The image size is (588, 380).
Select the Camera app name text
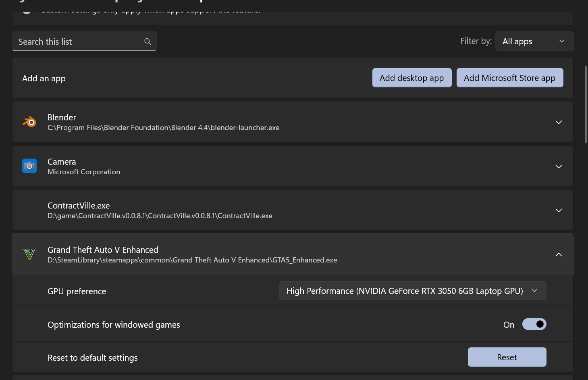62,161
